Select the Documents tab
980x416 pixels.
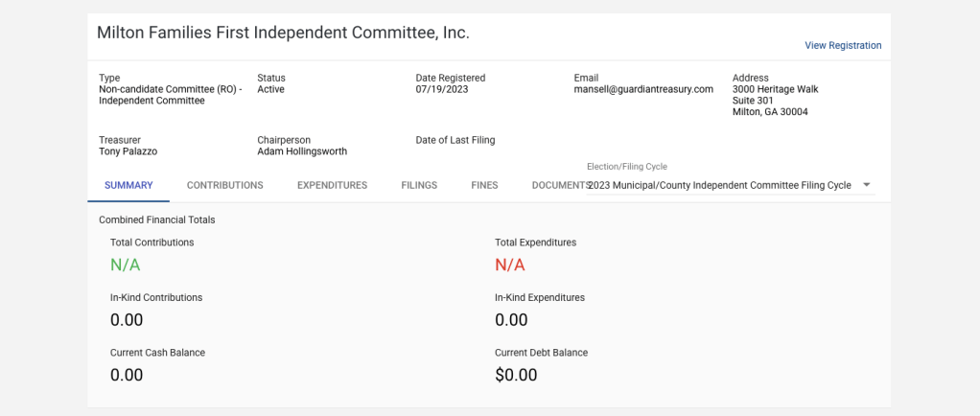click(558, 185)
